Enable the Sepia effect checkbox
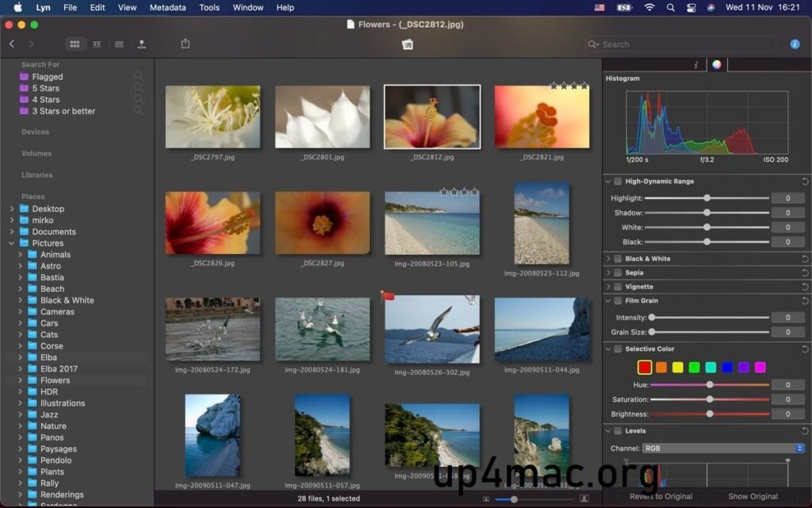This screenshot has height=508, width=812. (619, 272)
